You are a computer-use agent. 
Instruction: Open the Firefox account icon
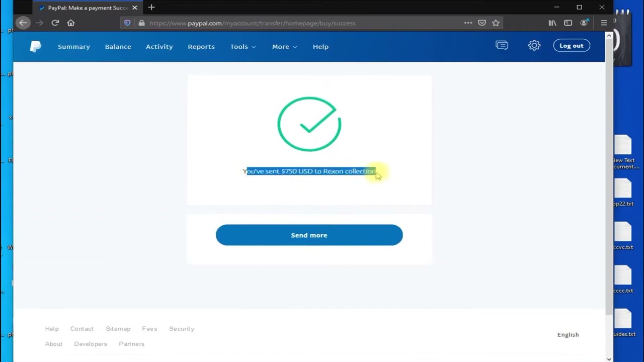click(x=584, y=23)
